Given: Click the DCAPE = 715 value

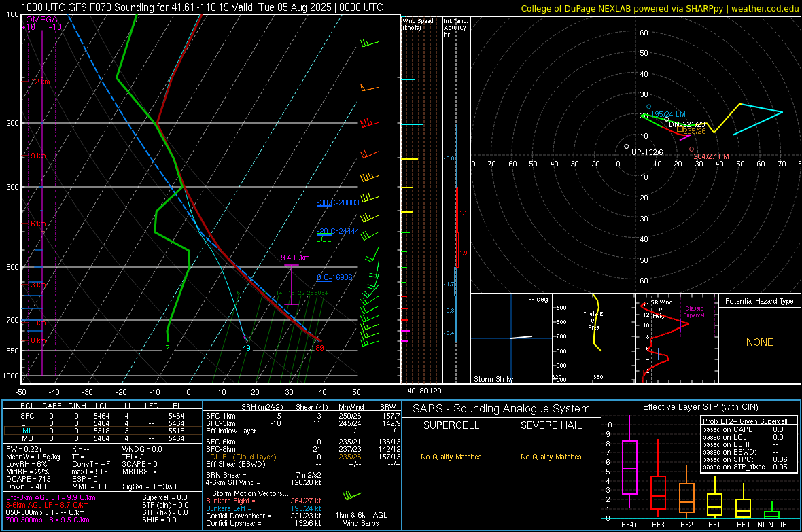Looking at the screenshot, I should (28, 479).
